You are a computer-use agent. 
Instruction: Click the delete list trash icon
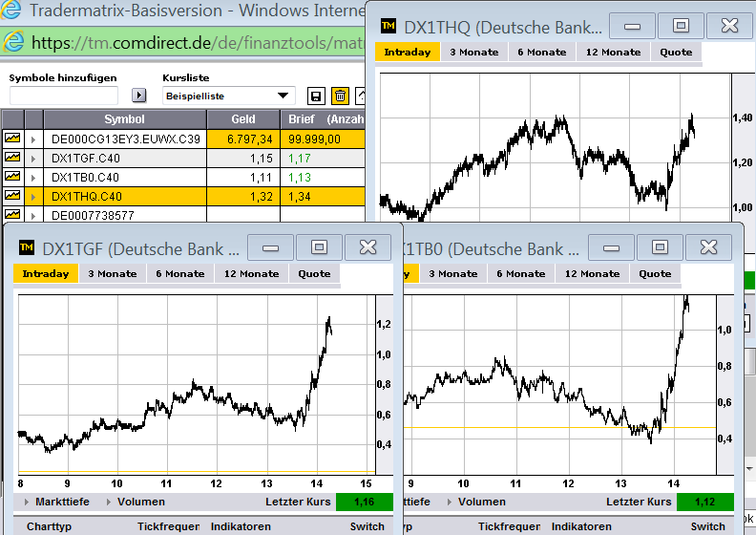[341, 96]
